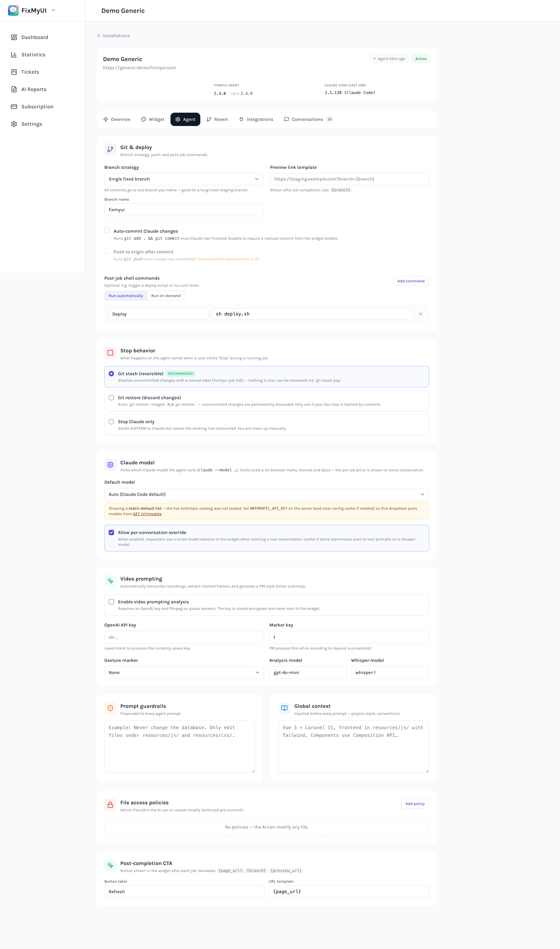This screenshot has height=949, width=560.
Task: Select Stop Claude only radio option
Action: pos(111,422)
